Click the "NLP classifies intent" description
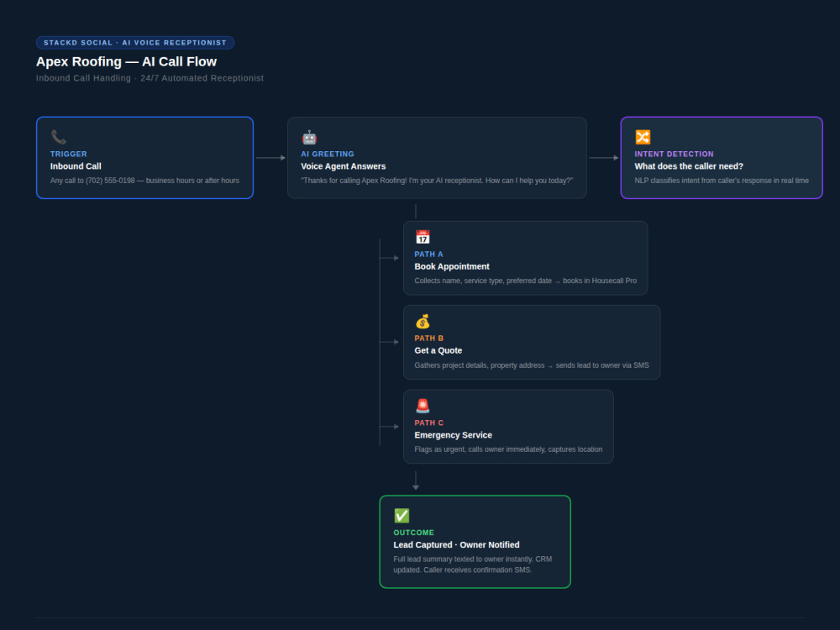Viewport: 840px width, 630px height. pyautogui.click(x=722, y=181)
